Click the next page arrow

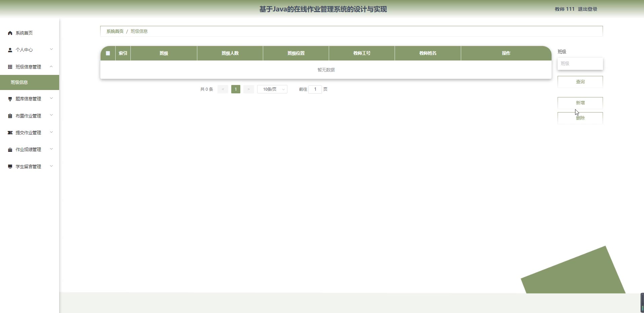248,89
